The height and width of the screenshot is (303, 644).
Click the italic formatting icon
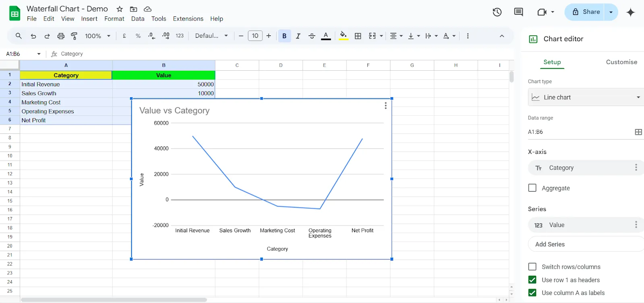pyautogui.click(x=298, y=36)
